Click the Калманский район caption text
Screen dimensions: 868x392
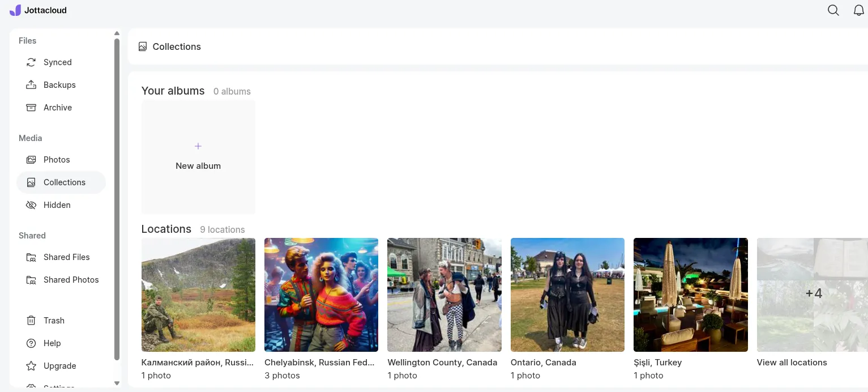click(x=198, y=363)
